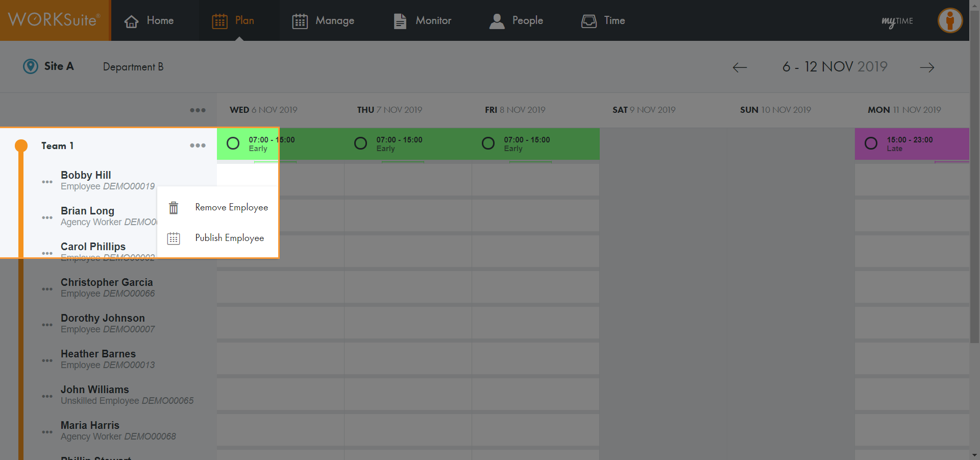Click the Monitor document icon
The image size is (980, 460).
400,21
